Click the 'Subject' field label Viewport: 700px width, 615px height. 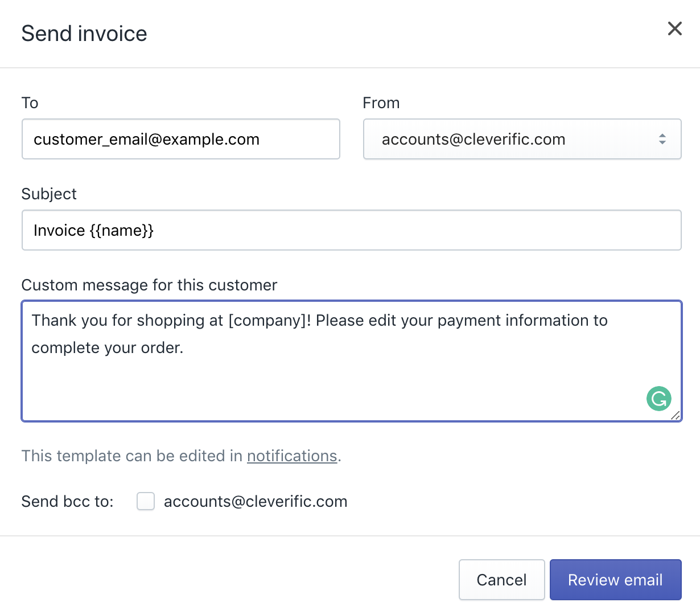click(49, 194)
